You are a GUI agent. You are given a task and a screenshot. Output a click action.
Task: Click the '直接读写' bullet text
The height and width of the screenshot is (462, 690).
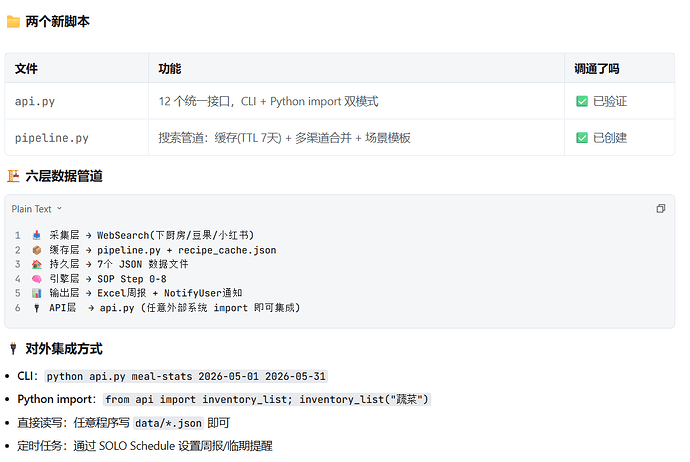40,423
